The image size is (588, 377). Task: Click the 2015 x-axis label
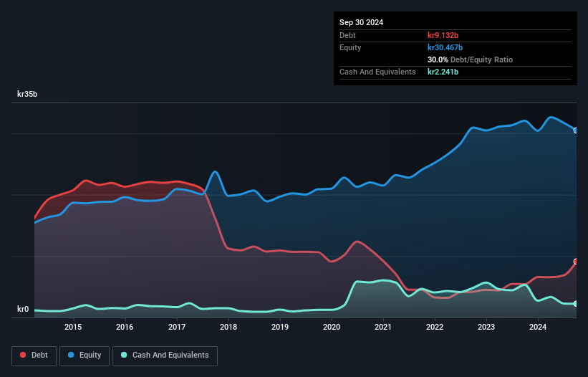73,327
